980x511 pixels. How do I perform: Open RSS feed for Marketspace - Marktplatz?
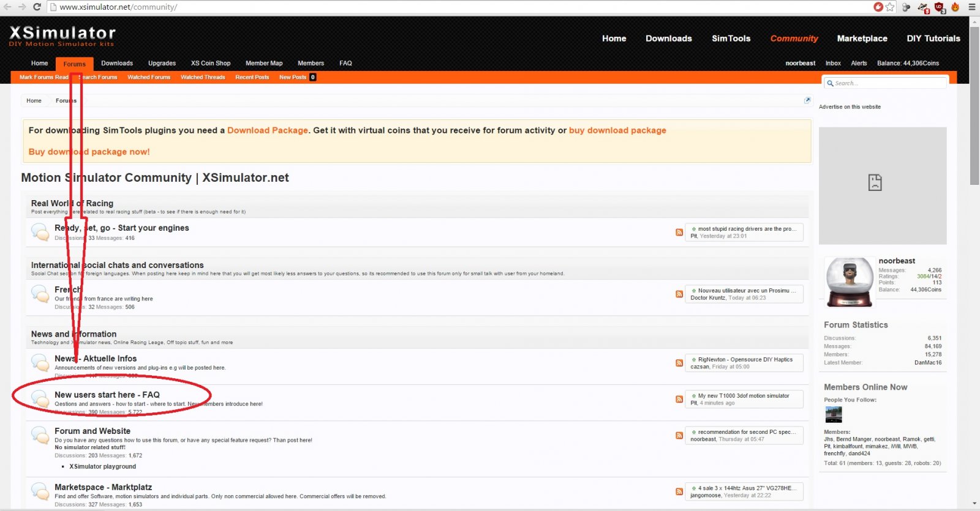[x=679, y=491]
